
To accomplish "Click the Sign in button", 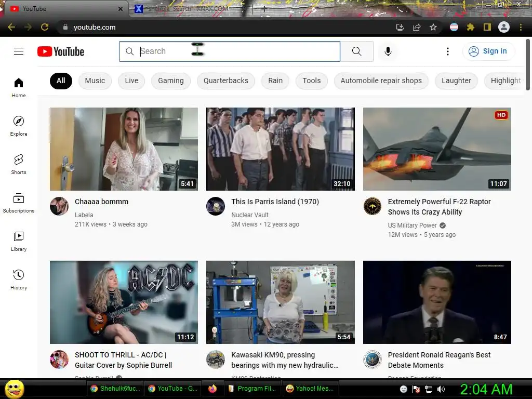I will click(488, 51).
